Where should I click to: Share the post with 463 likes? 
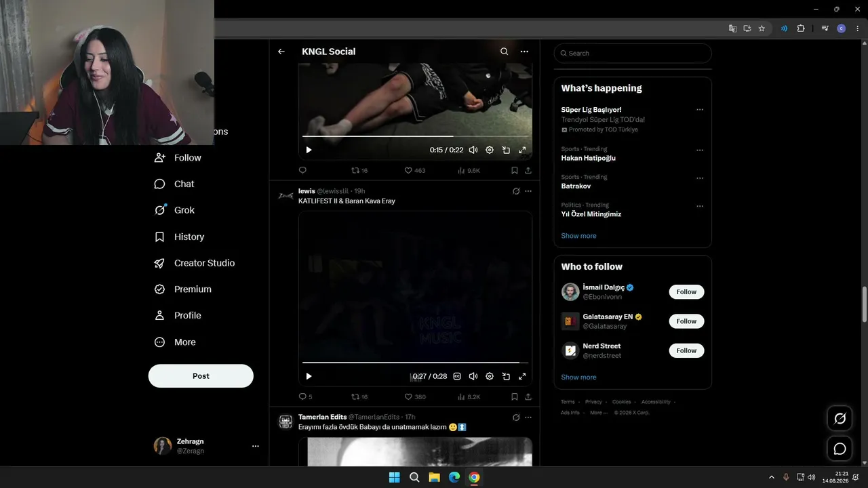pyautogui.click(x=528, y=170)
